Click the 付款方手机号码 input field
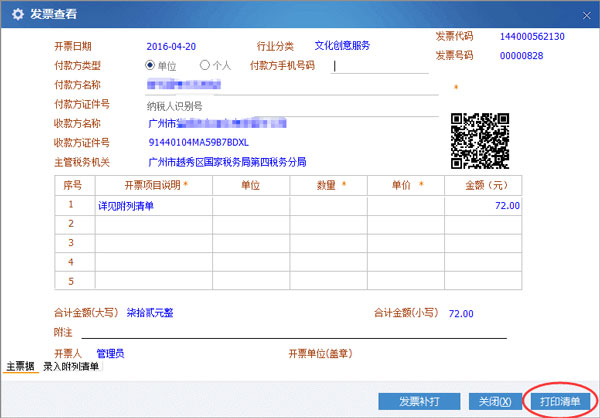Screen dimensions: 600x418 click(x=385, y=66)
